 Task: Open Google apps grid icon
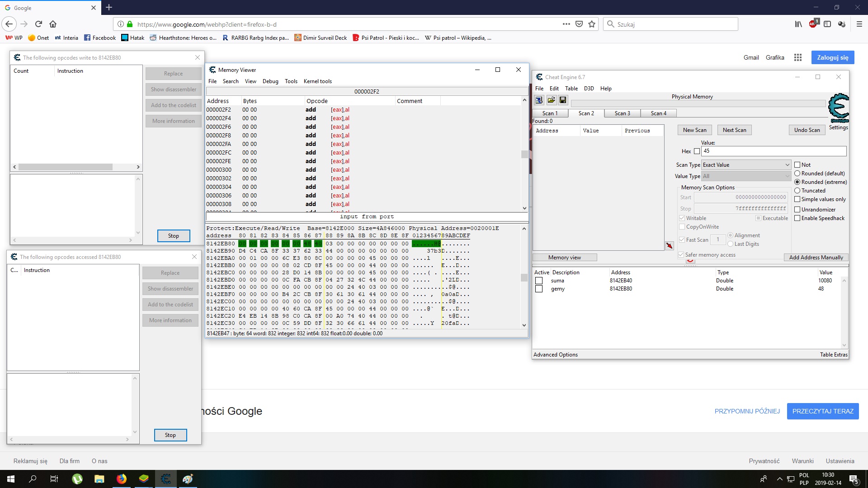coord(798,57)
